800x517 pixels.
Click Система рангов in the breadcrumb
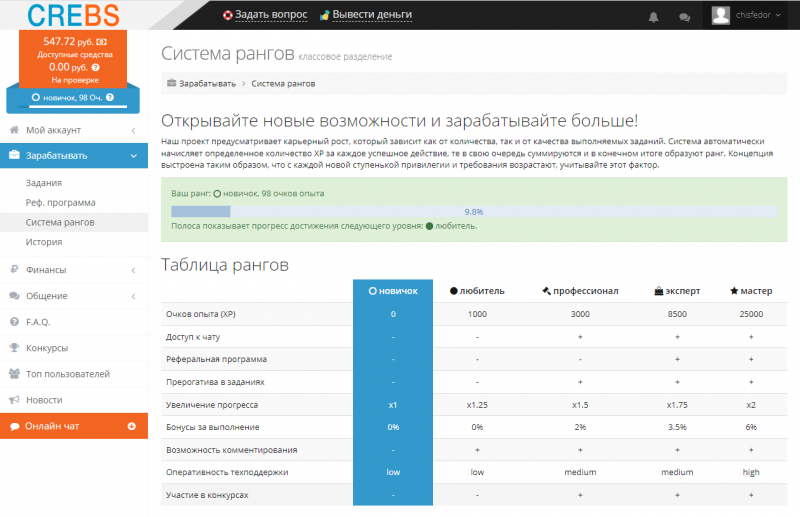[x=283, y=84]
